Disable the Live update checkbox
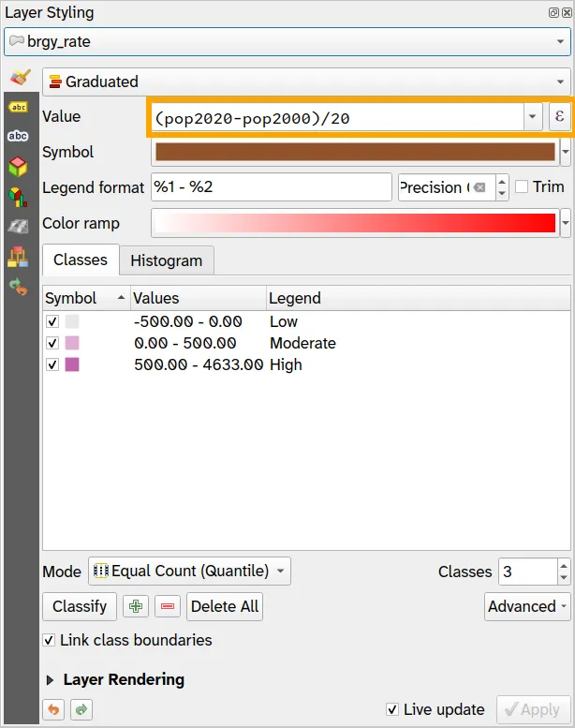Screen dimensions: 575x728 tap(393, 709)
